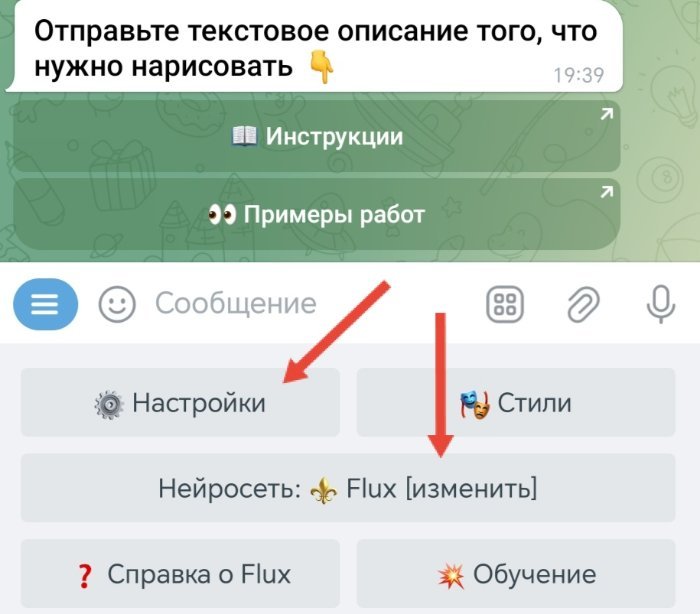Screen dimensions: 700x614
Task: Change neural network via Flux [изменить]
Action: tap(348, 488)
